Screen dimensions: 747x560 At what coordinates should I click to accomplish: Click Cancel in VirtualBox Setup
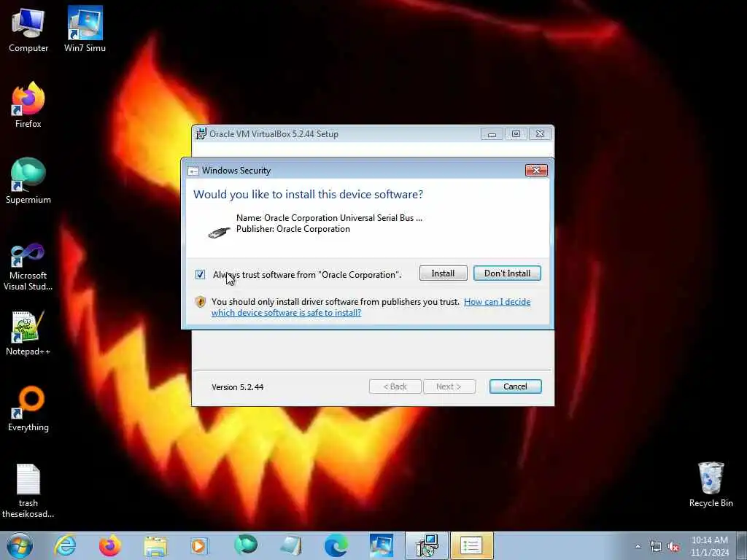pos(516,386)
